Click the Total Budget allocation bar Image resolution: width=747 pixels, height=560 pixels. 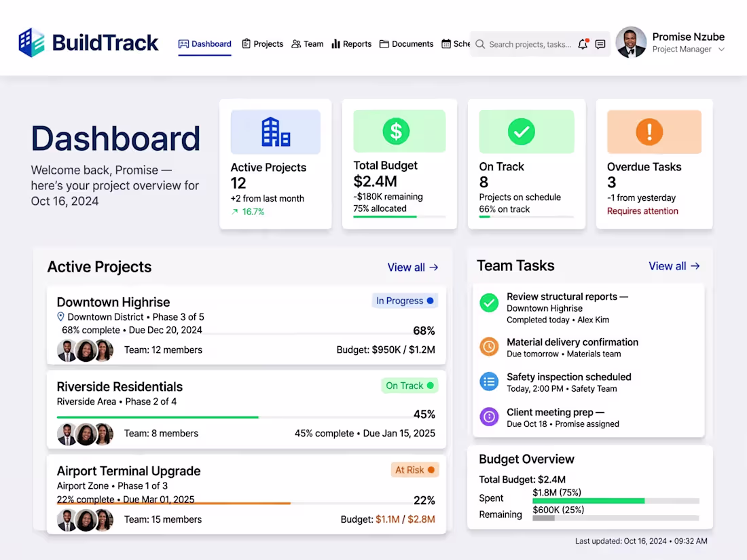click(x=399, y=217)
